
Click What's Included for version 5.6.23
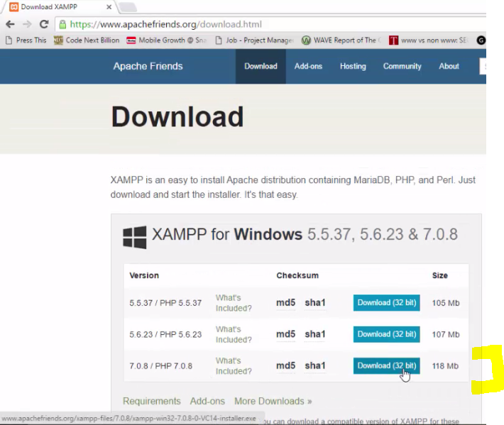click(x=234, y=334)
